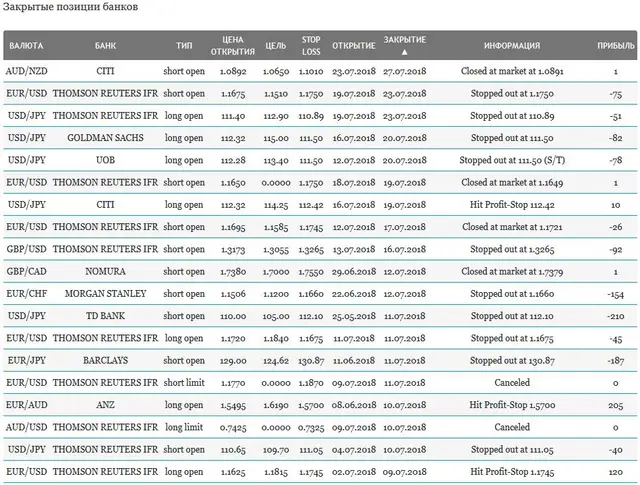Click profit value -154

tap(616, 294)
